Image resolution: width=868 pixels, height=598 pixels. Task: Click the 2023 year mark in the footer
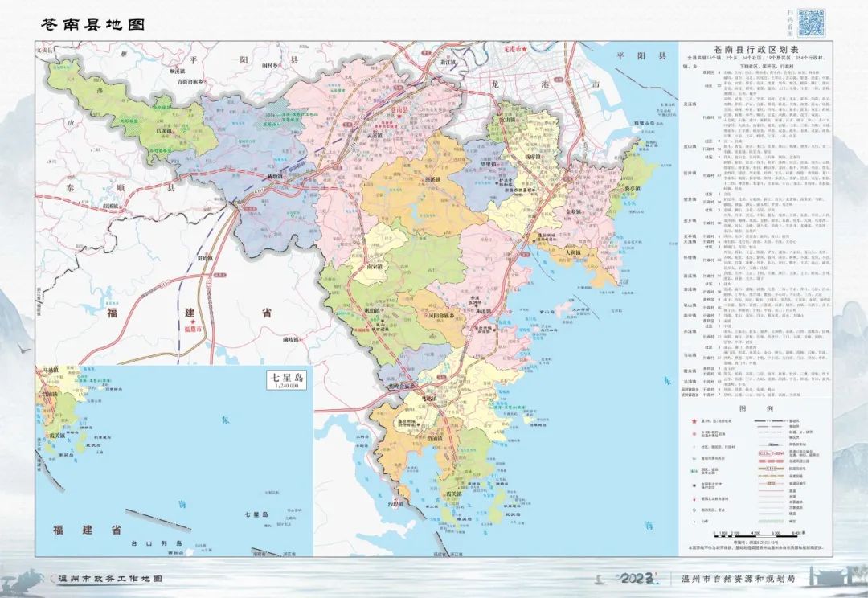pos(638,579)
